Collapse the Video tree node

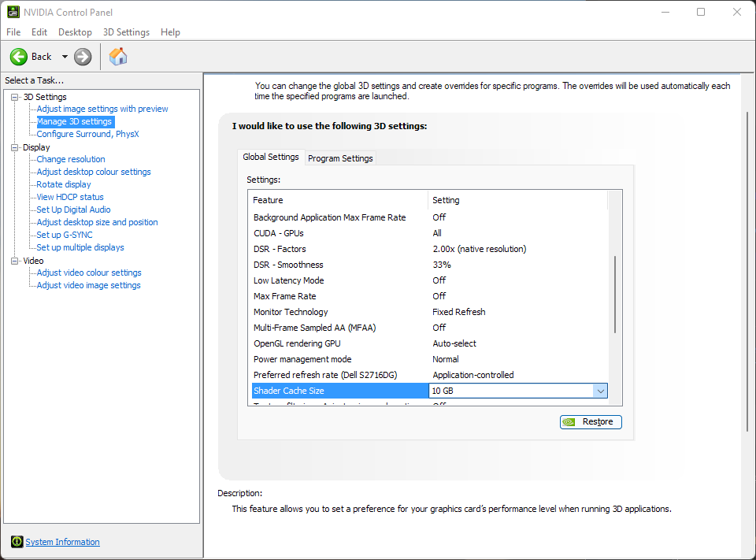click(x=14, y=261)
